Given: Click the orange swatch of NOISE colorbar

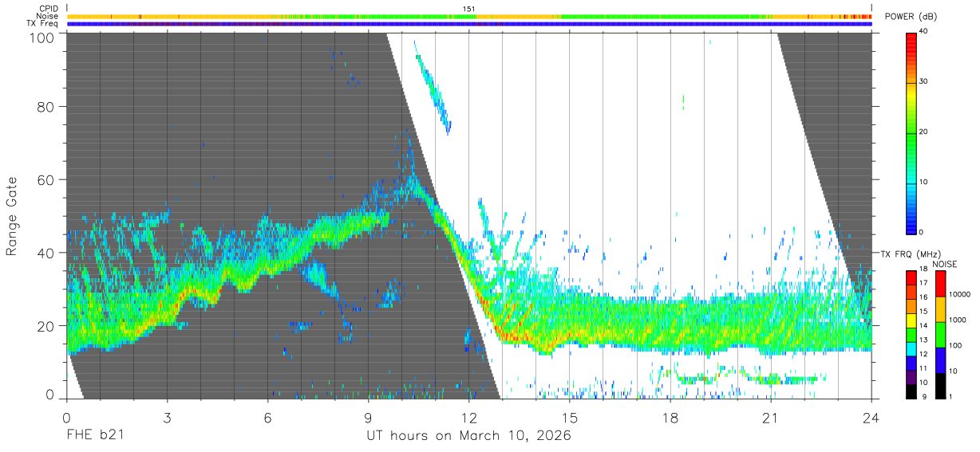Looking at the screenshot, I should [x=940, y=309].
